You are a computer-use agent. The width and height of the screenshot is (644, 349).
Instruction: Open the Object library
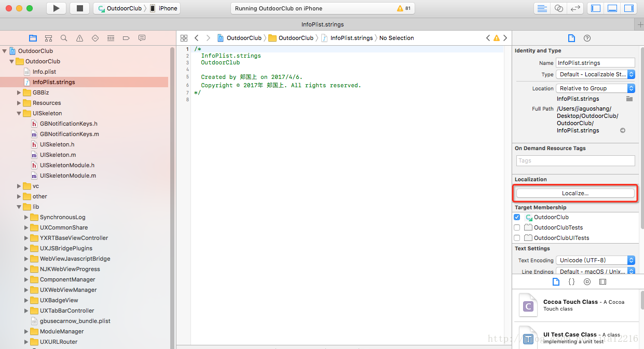[x=587, y=282]
